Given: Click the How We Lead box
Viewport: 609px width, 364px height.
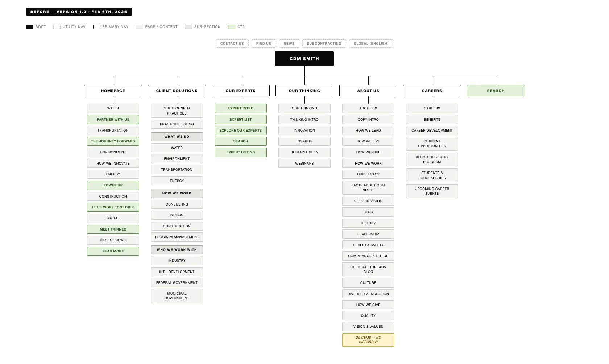Looking at the screenshot, I should click(368, 131).
